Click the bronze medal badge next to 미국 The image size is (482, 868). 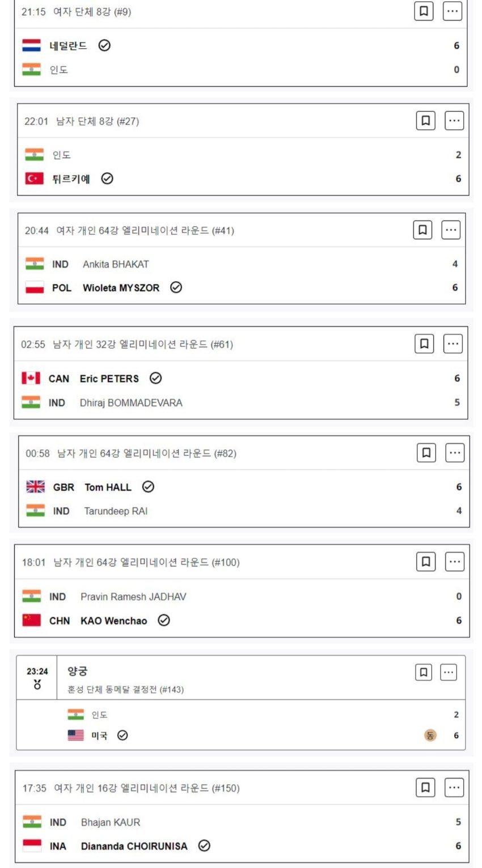430,735
